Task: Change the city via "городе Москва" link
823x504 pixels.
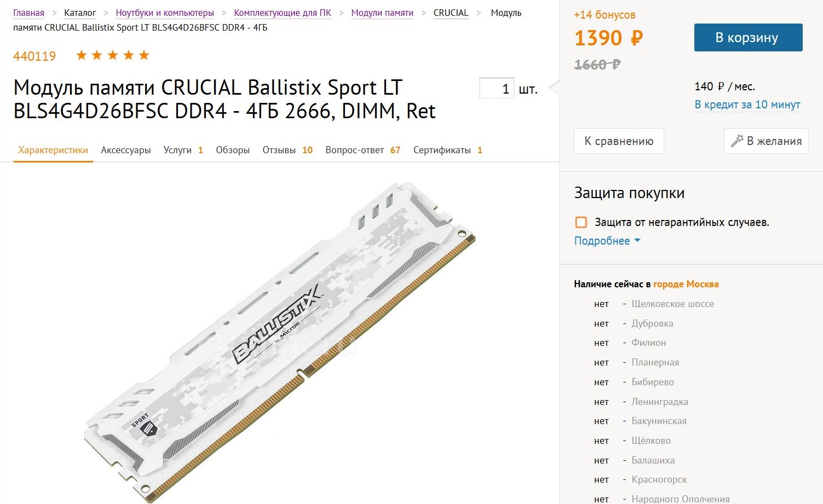Action: (686, 284)
